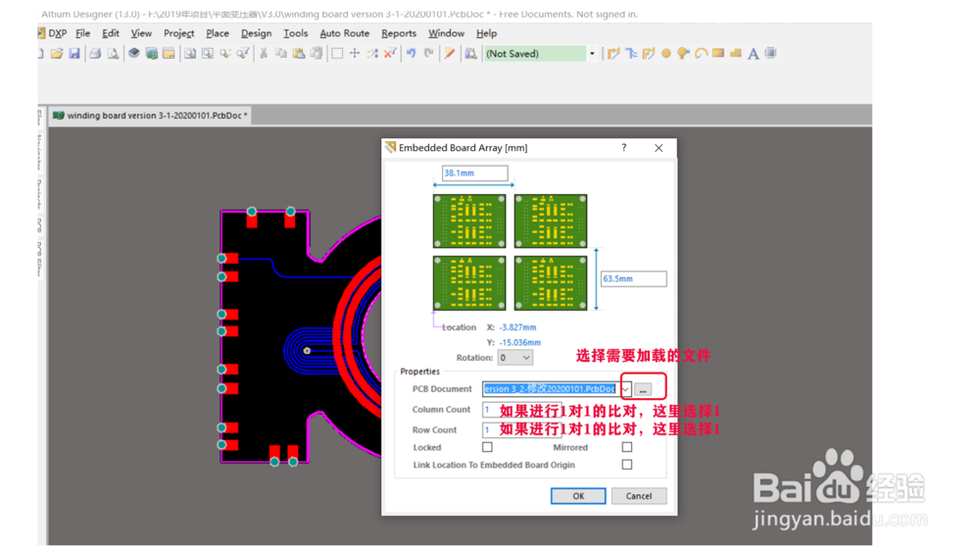Print the document via printer icon
Viewport: 980px width, 552px height.
coord(95,54)
